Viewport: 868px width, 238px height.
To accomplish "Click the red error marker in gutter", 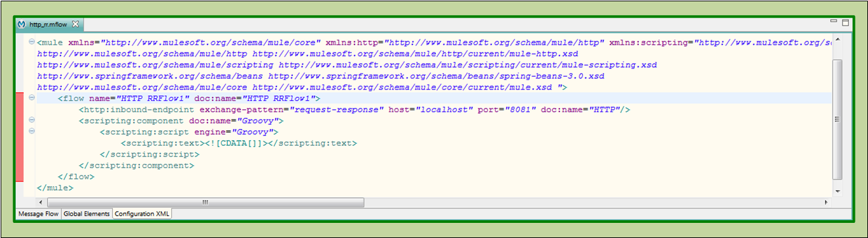I will (20, 137).
